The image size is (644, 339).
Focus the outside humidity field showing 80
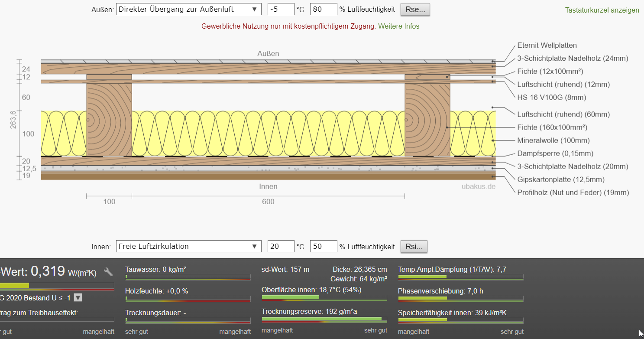(323, 9)
